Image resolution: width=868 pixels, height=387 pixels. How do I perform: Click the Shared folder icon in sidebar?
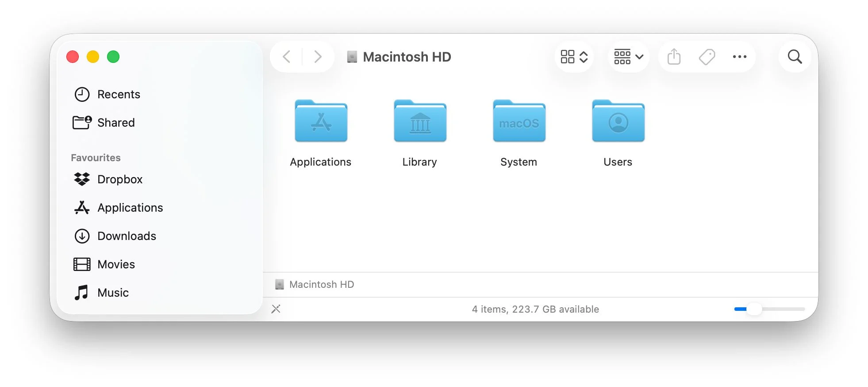[82, 122]
